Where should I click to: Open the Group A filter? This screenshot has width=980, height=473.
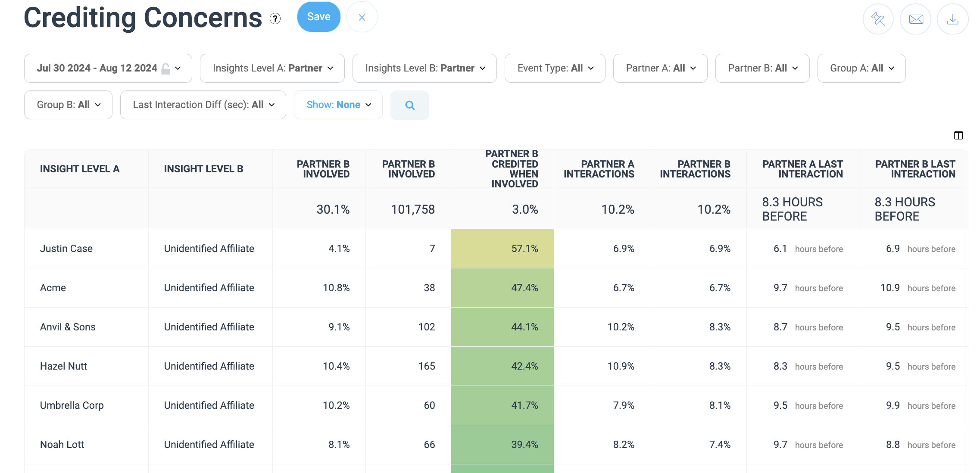pos(861,68)
